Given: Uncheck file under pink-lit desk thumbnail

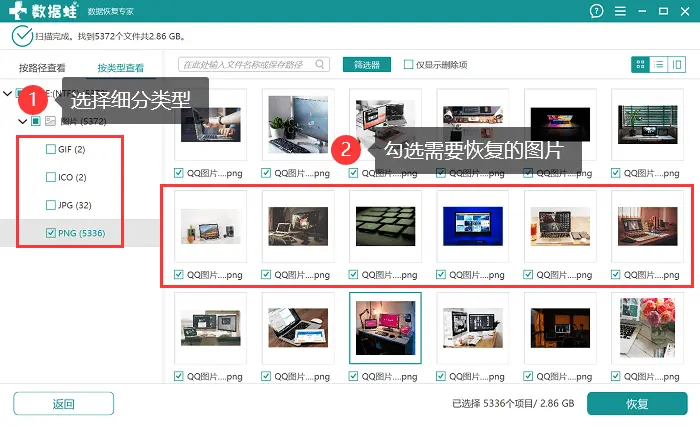Looking at the screenshot, I should [x=353, y=376].
